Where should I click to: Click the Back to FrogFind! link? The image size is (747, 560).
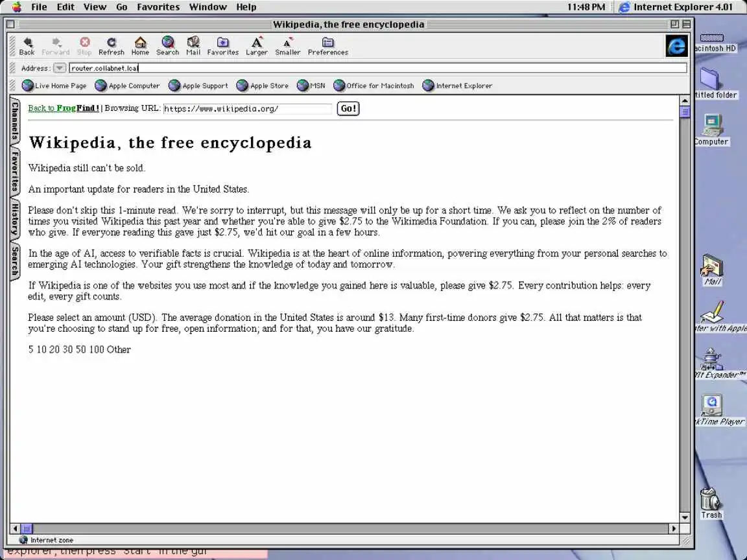64,108
